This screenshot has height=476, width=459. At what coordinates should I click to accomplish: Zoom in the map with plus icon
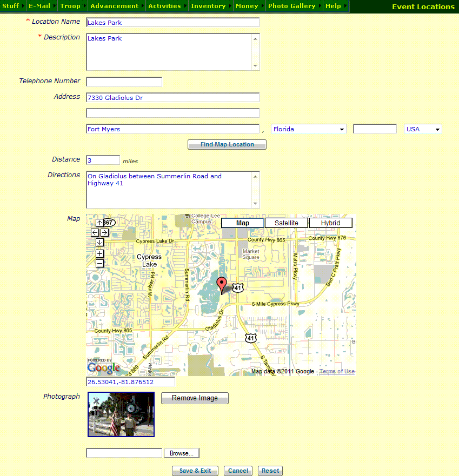pyautogui.click(x=99, y=254)
